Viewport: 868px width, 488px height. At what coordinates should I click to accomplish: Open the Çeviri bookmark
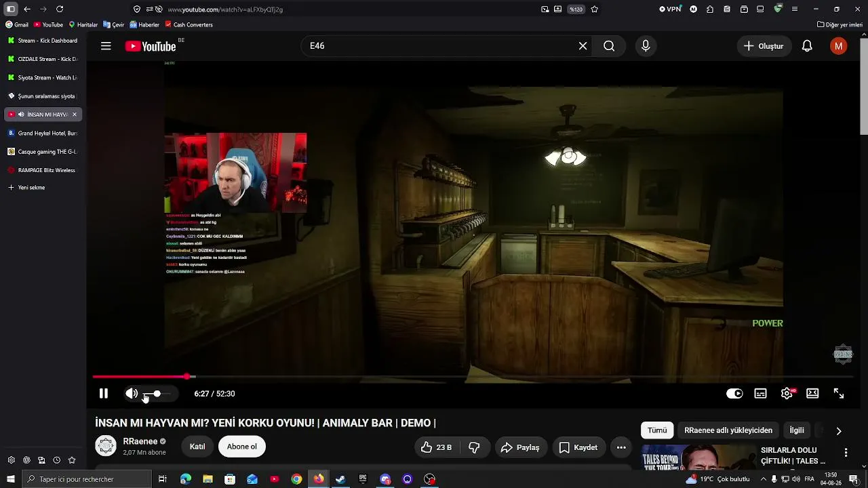point(114,24)
